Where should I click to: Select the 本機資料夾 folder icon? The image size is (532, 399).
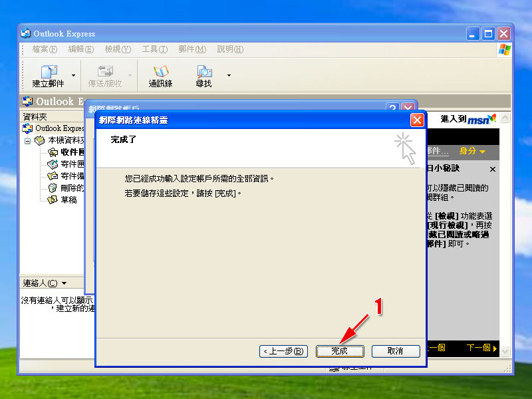pyautogui.click(x=40, y=140)
